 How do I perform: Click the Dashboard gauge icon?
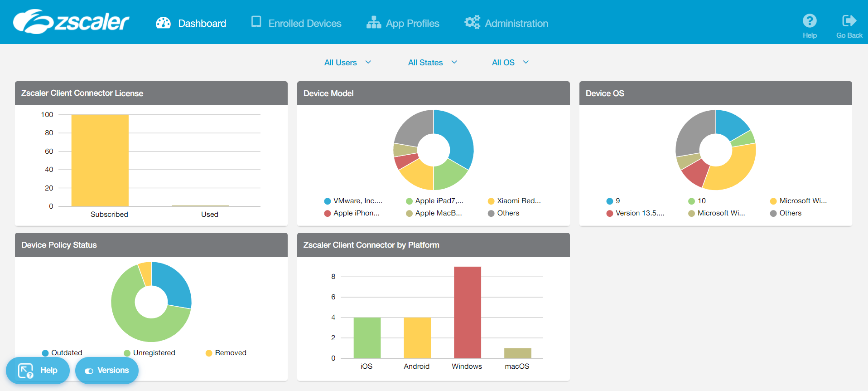click(x=163, y=23)
